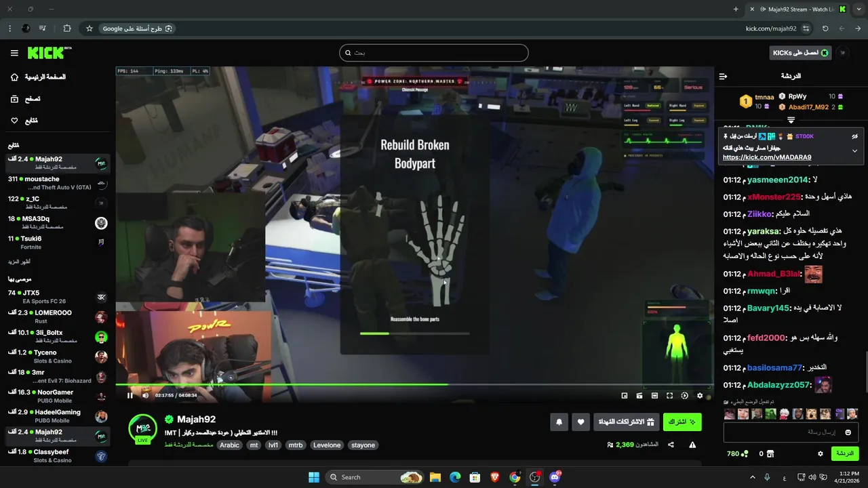
Task: Open the kick.com/vMADARA9 link
Action: point(767,157)
